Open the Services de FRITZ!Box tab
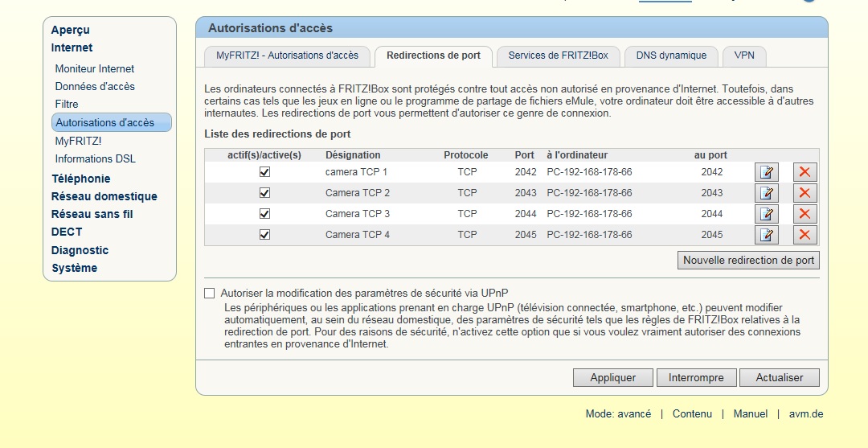The width and height of the screenshot is (868, 448). (558, 55)
